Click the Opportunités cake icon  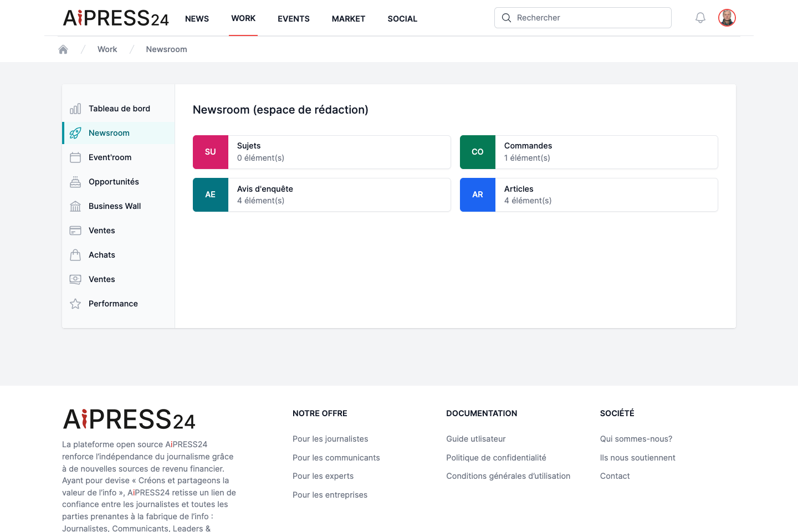[75, 182]
